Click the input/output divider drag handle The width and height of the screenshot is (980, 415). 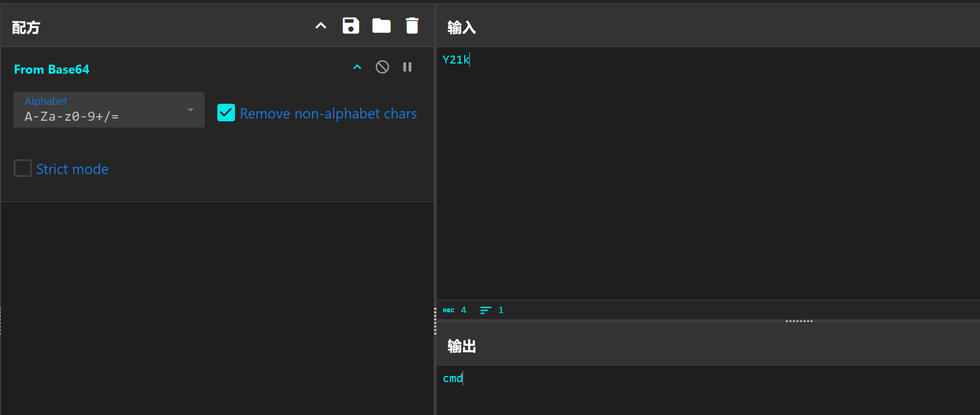point(799,321)
